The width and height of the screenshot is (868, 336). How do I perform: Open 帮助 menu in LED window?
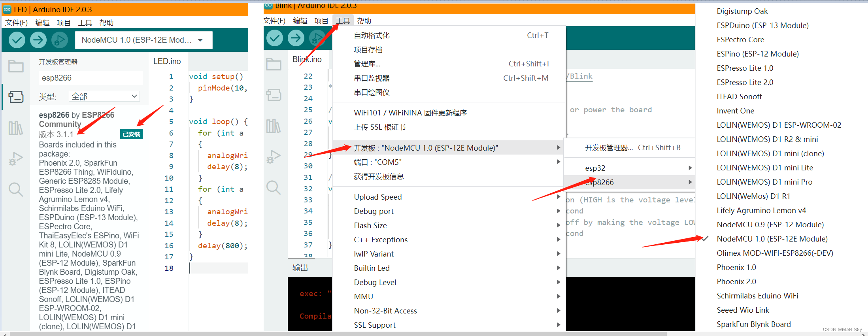(x=106, y=23)
